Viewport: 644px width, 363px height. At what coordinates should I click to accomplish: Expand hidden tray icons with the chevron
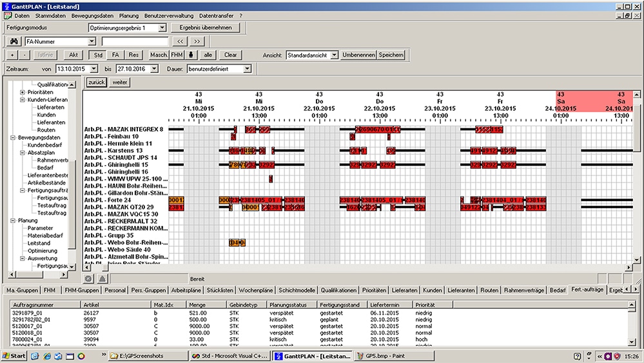click(600, 356)
